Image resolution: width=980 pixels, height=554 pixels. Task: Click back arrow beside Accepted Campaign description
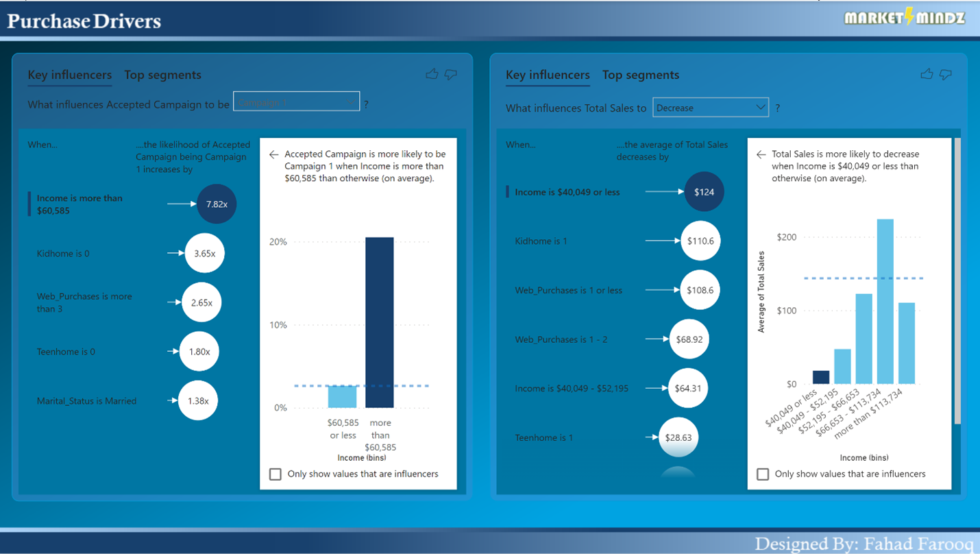[x=274, y=155]
